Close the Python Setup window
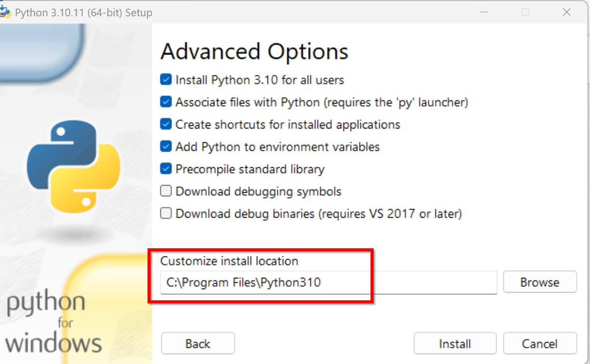Screen dimensions: 590x364 [x=567, y=12]
